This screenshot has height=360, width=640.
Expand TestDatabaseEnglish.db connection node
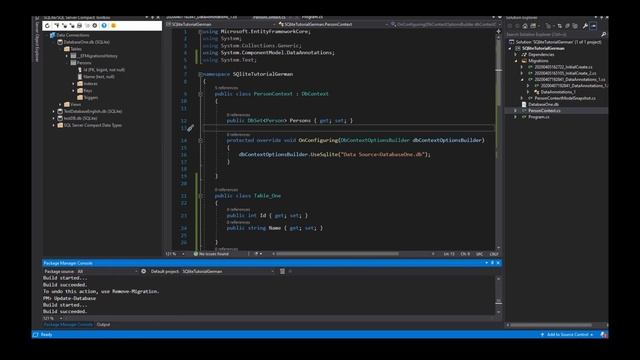pyautogui.click(x=53, y=111)
